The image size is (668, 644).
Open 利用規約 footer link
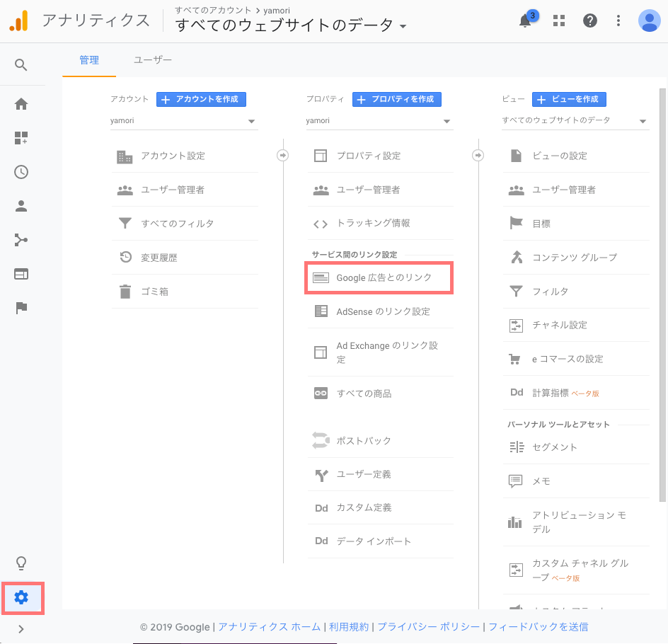[348, 627]
